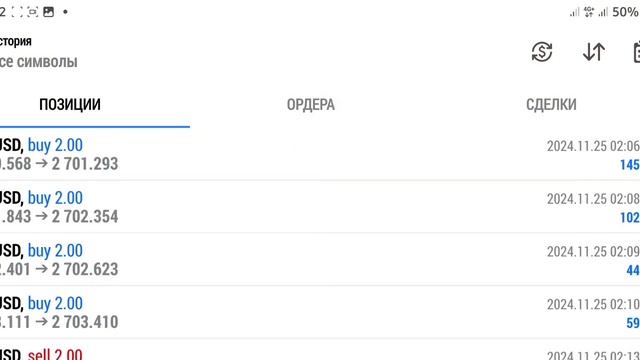Expand the buy position closed at 2 703.410
640x360 pixels.
(x=320, y=312)
